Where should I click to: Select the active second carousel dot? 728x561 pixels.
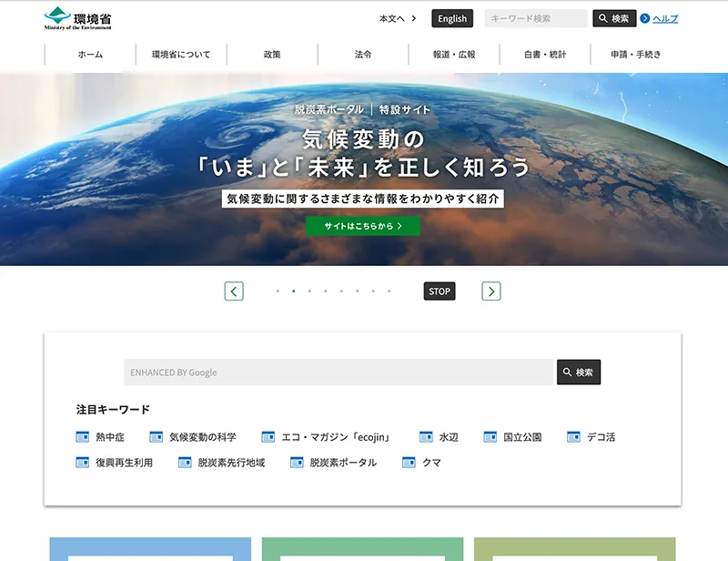pos(293,291)
